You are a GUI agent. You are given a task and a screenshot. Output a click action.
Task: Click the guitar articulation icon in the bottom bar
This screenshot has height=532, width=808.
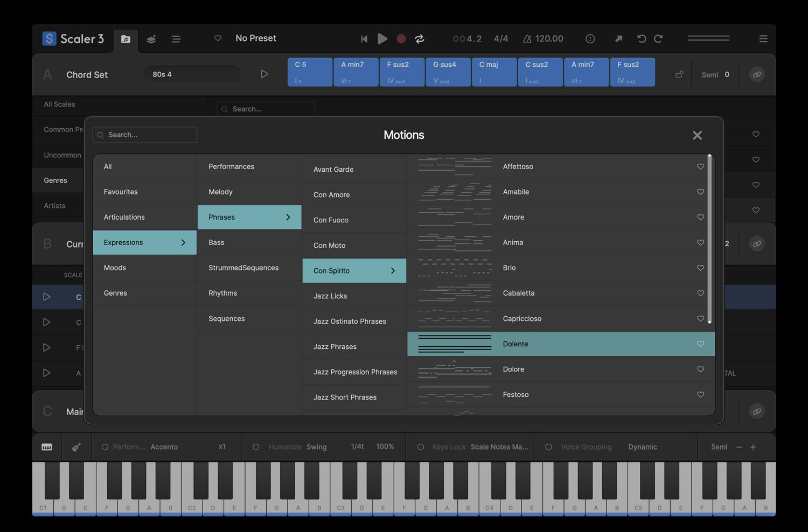coord(76,447)
